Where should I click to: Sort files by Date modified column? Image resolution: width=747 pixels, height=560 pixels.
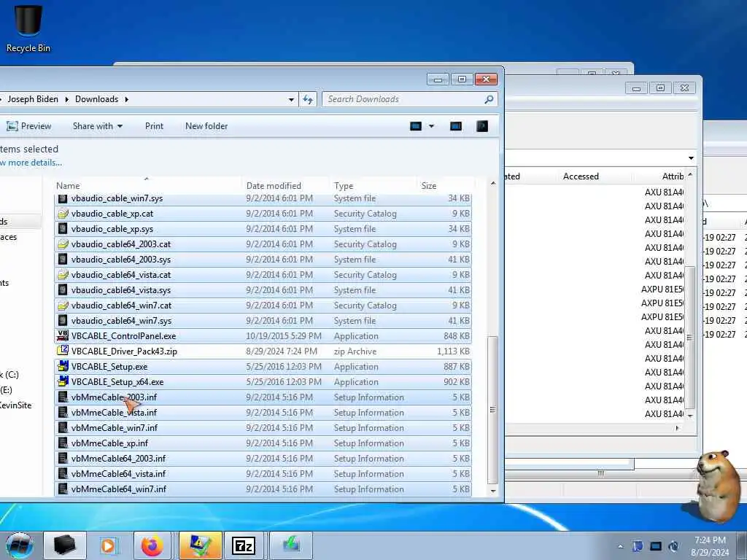point(286,186)
